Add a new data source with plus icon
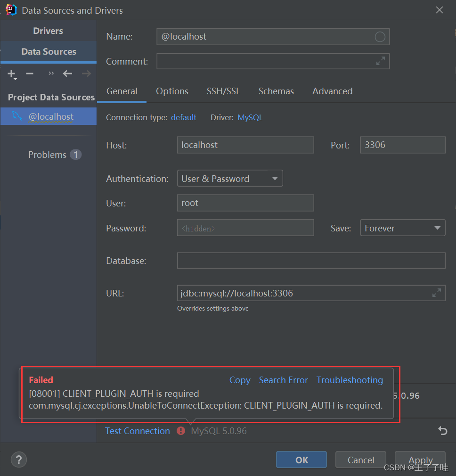456x476 pixels. 11,74
